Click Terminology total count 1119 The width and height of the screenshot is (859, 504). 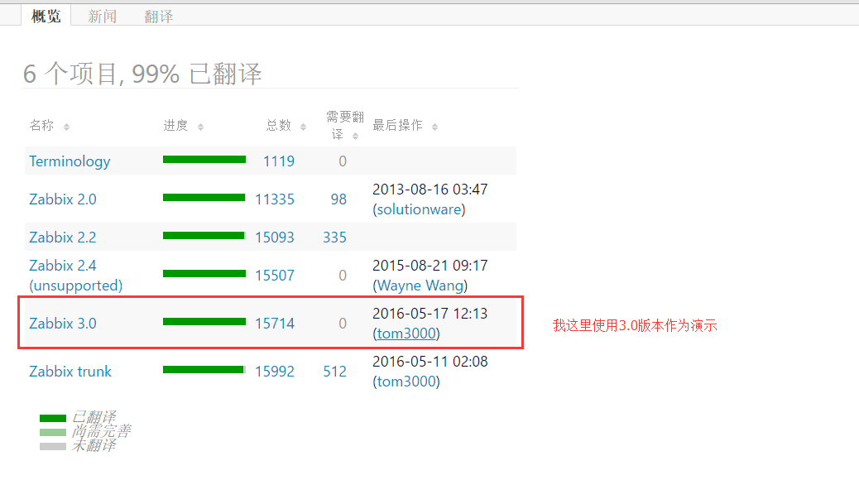(x=278, y=161)
